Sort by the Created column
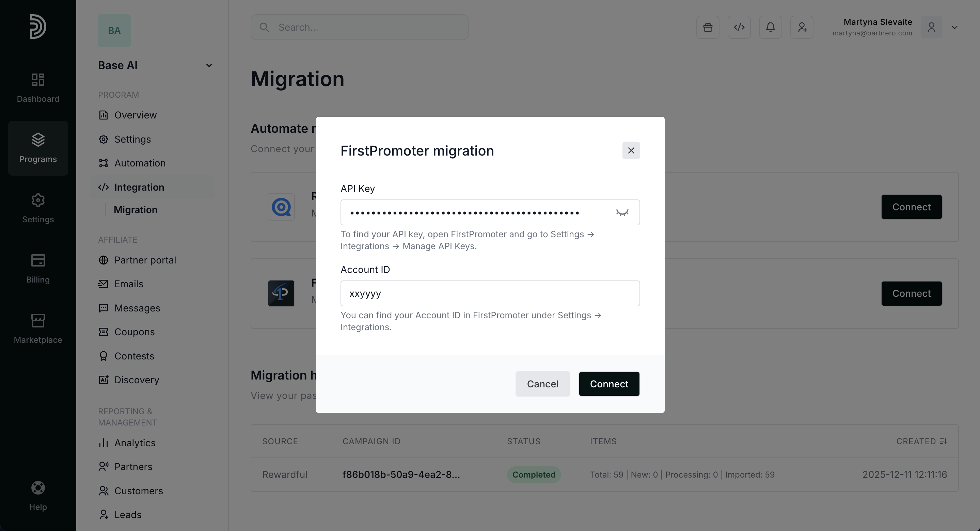This screenshot has height=531, width=980. click(x=921, y=441)
